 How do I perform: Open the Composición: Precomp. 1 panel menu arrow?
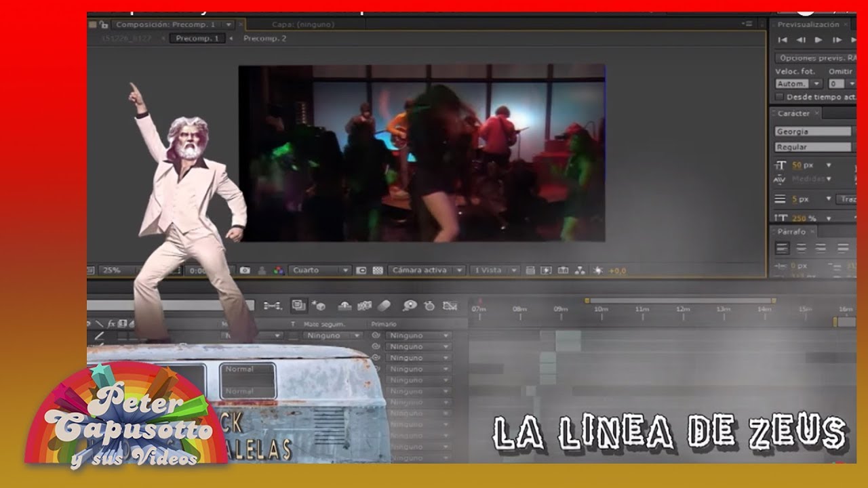(x=229, y=24)
